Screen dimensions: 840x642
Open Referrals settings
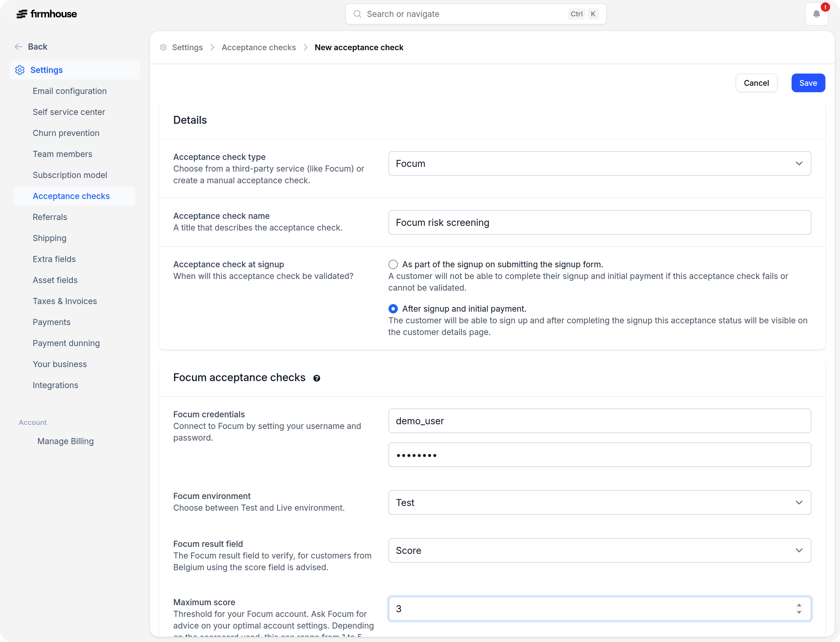[x=50, y=217]
